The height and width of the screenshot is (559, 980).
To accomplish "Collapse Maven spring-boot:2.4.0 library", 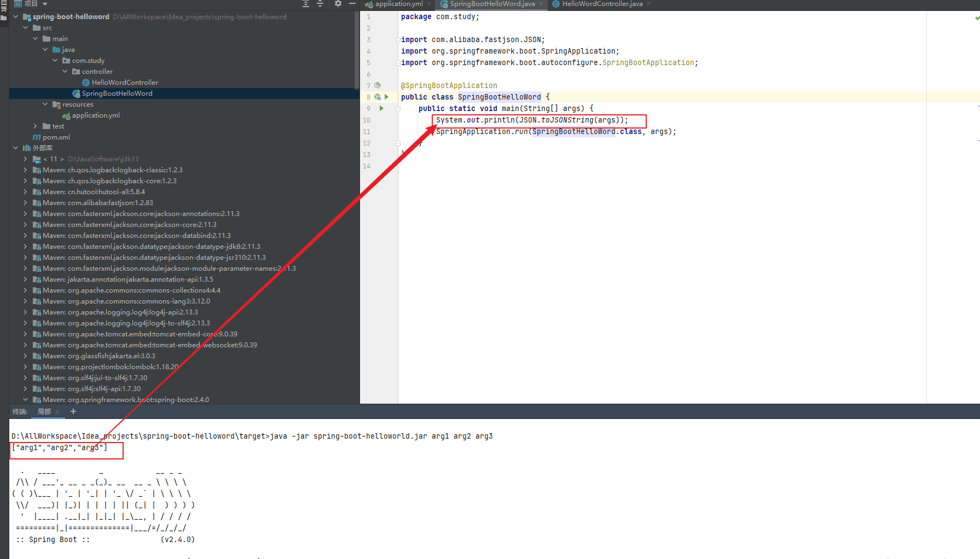I will point(26,400).
